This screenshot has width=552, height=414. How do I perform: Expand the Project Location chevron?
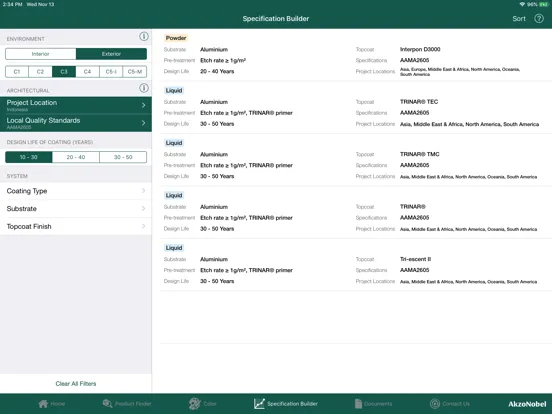point(143,105)
